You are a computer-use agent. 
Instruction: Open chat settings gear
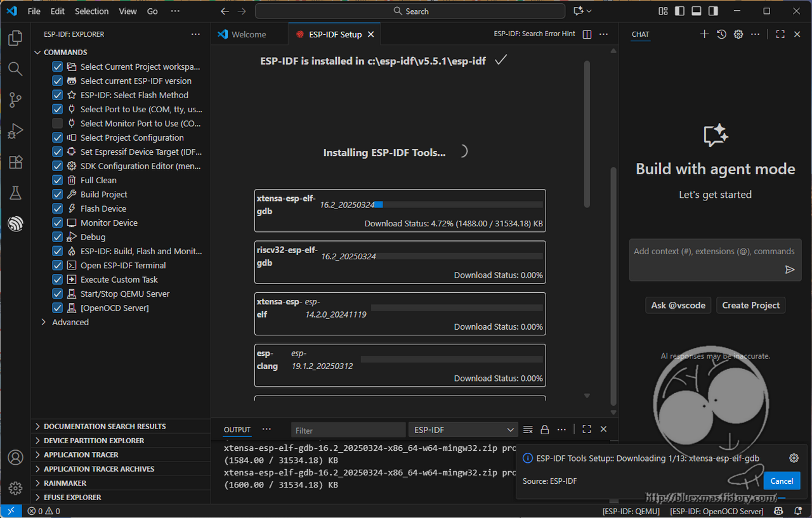tap(738, 34)
